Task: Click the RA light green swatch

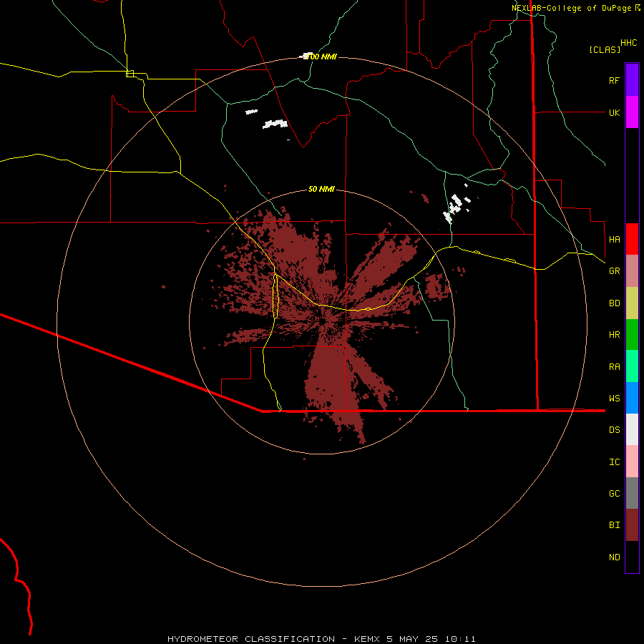Action: (x=632, y=366)
